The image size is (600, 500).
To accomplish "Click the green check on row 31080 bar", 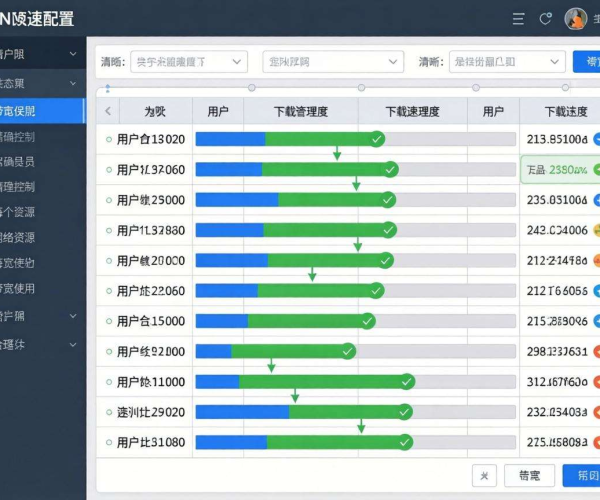I will tap(404, 442).
